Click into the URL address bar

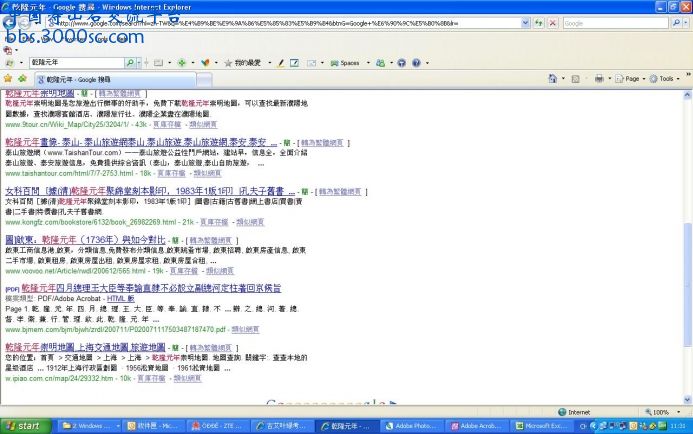(283, 23)
